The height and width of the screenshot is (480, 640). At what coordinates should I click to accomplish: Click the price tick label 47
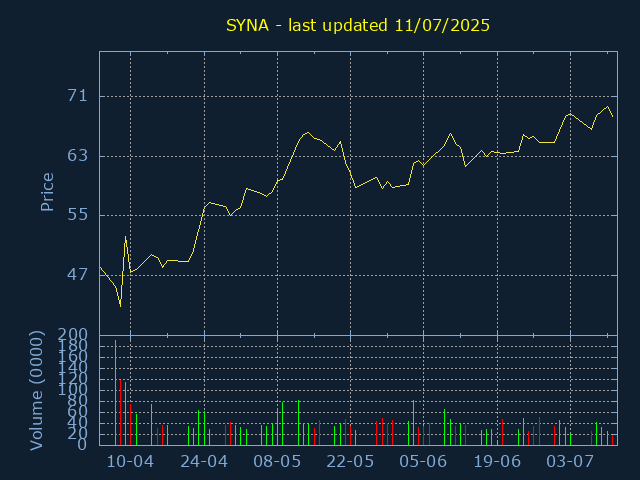point(78,275)
